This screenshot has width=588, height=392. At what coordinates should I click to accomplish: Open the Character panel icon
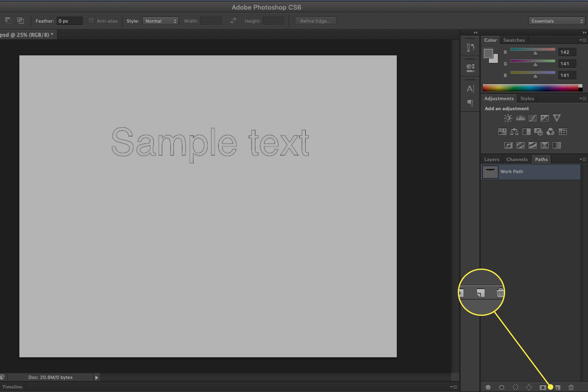470,89
